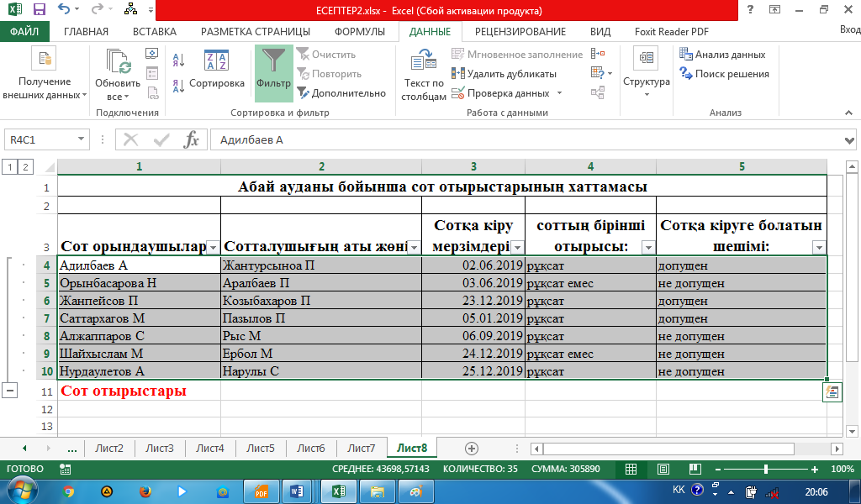Open Структура outline group
This screenshot has width=861, height=504.
pos(647,73)
